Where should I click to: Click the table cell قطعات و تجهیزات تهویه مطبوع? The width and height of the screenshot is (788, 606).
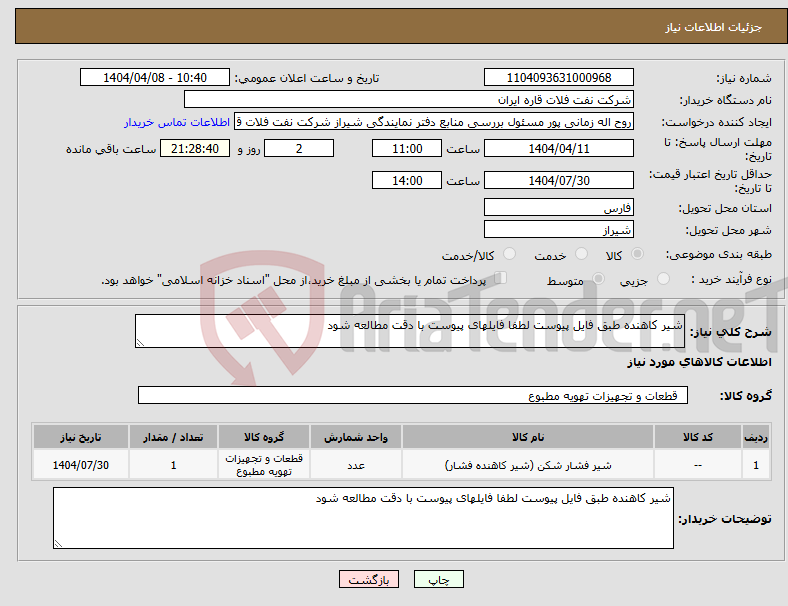264,465
